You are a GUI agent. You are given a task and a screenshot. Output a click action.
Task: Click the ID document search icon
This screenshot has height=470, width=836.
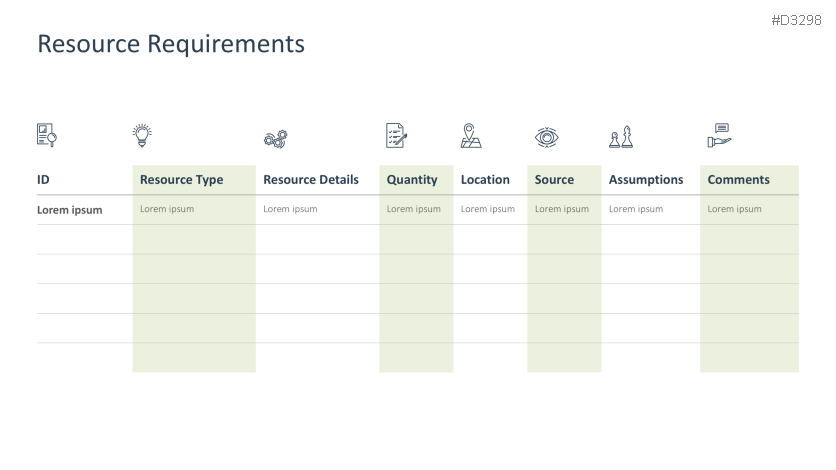[47, 135]
